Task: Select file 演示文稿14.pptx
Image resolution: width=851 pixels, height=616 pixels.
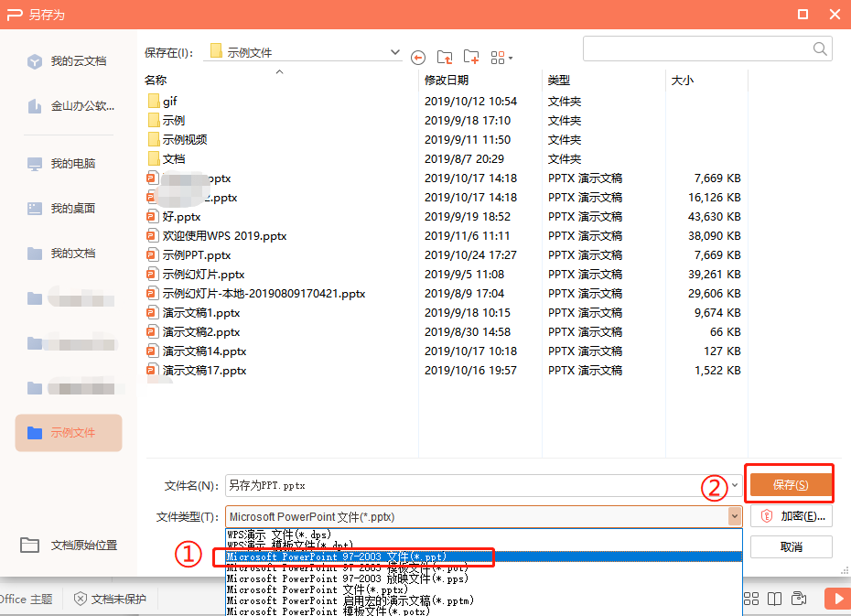Action: 197,351
